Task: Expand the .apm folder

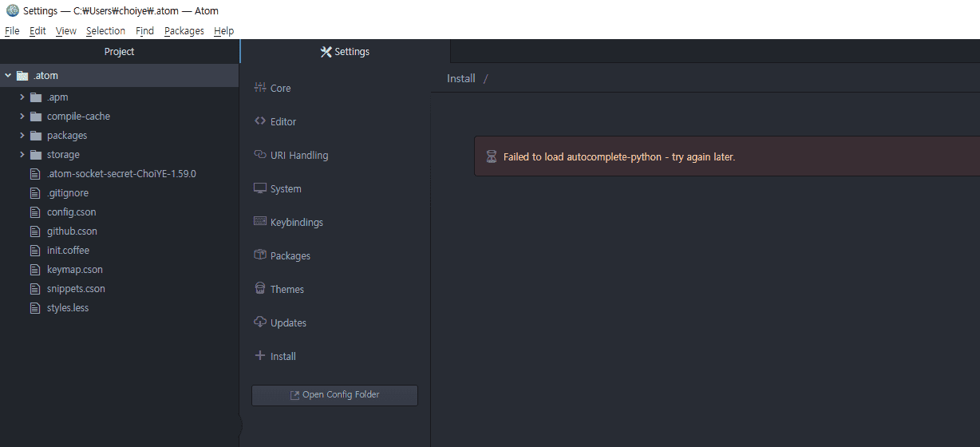Action: [22, 97]
